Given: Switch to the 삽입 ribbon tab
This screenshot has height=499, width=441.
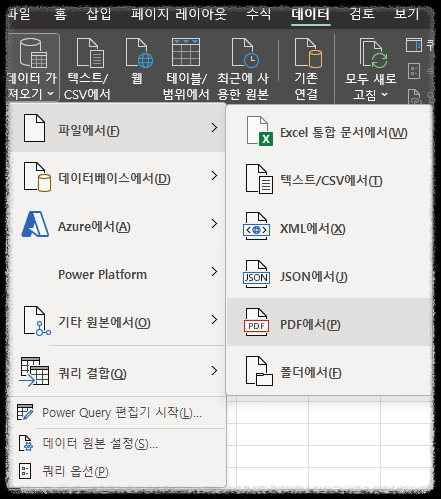Looking at the screenshot, I should (x=99, y=14).
